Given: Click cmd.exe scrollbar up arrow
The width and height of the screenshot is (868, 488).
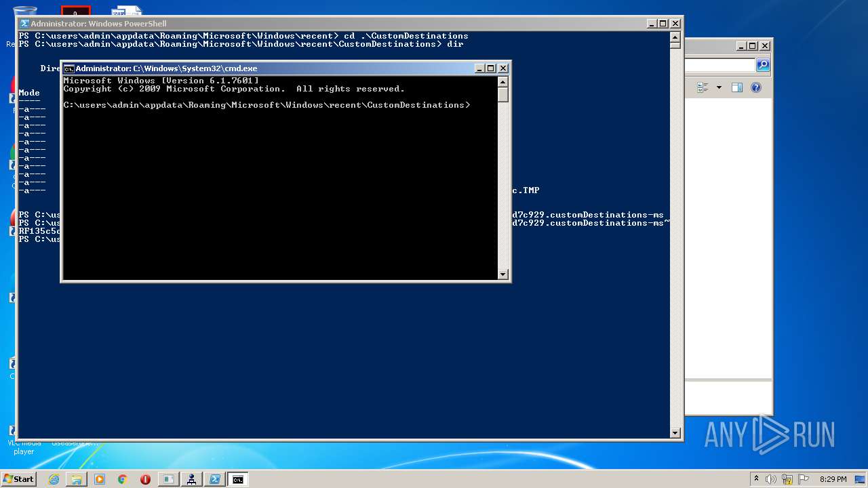Looking at the screenshot, I should (x=503, y=82).
